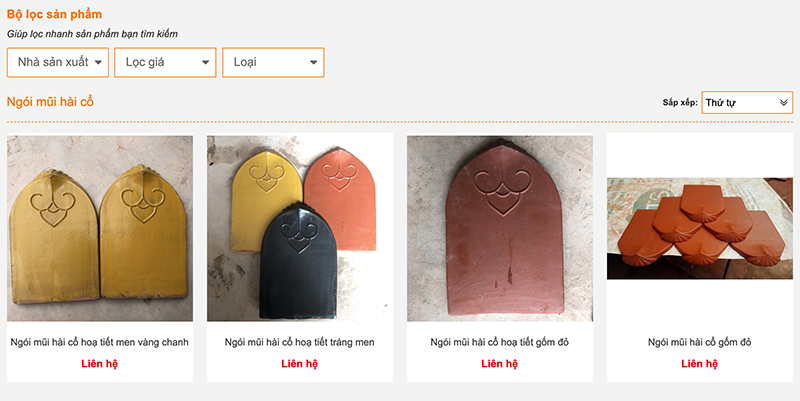
Task: Open the Nhà sản xuất dropdown
Action: 57,62
